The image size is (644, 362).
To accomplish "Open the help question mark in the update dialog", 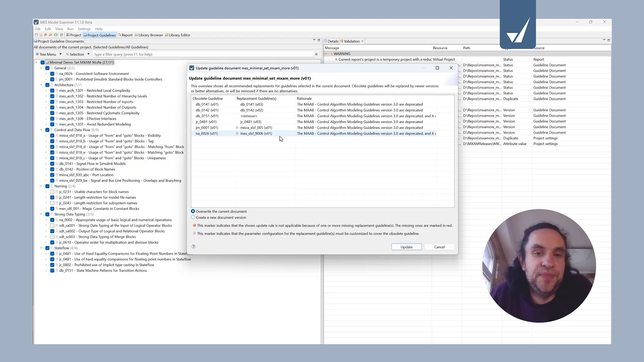I will (194, 246).
